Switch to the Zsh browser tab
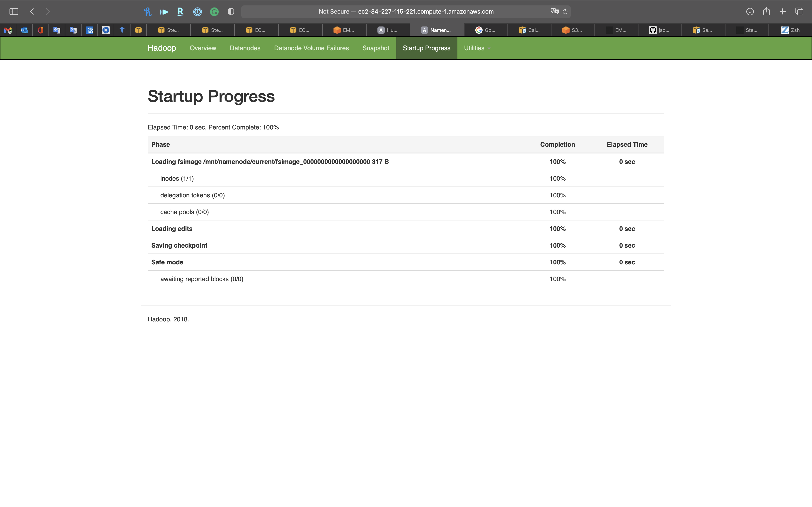This screenshot has width=812, height=507. (790, 30)
